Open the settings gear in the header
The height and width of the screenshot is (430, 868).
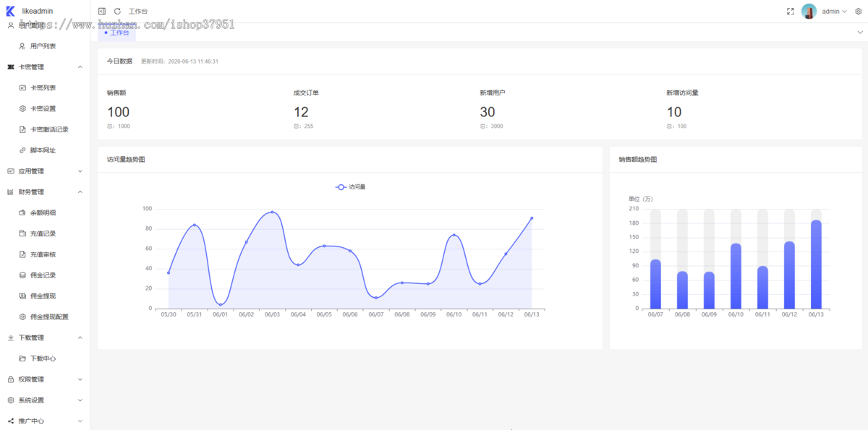point(859,12)
